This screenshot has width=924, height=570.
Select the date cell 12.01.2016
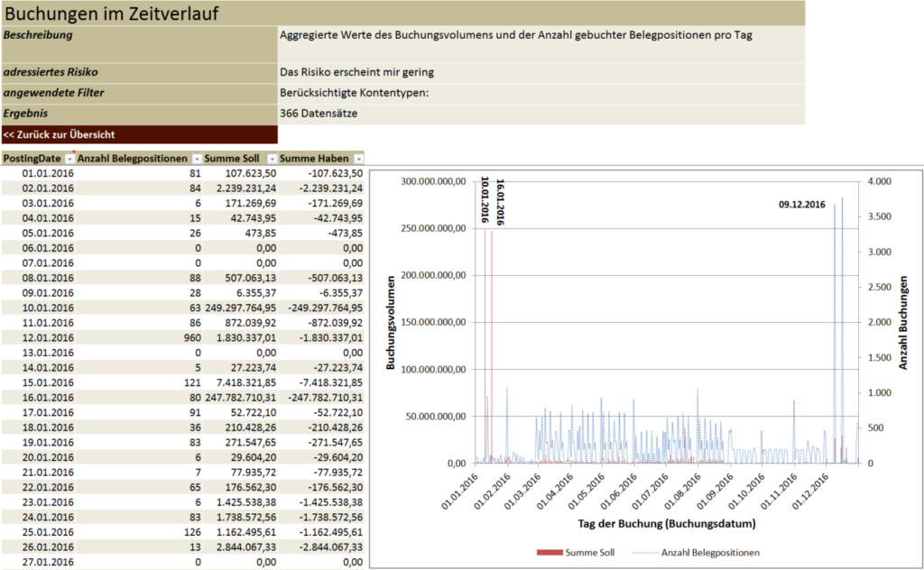click(x=48, y=336)
